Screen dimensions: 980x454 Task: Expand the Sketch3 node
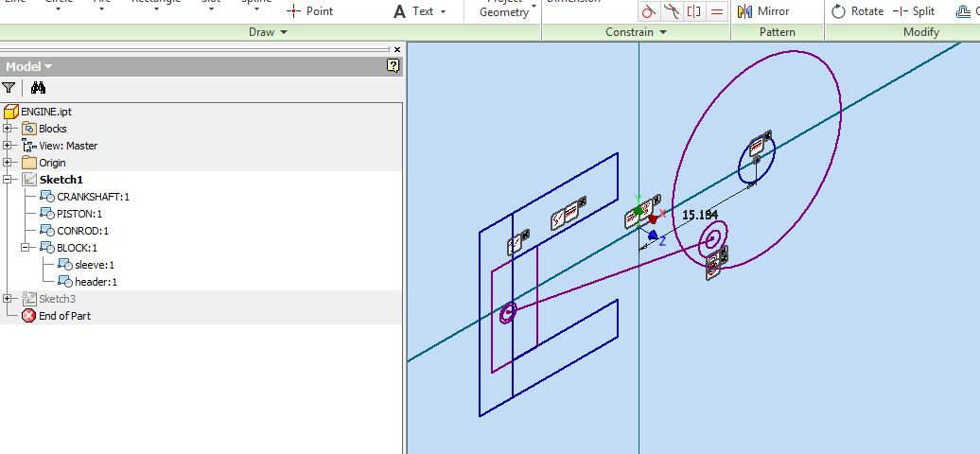pyautogui.click(x=7, y=299)
